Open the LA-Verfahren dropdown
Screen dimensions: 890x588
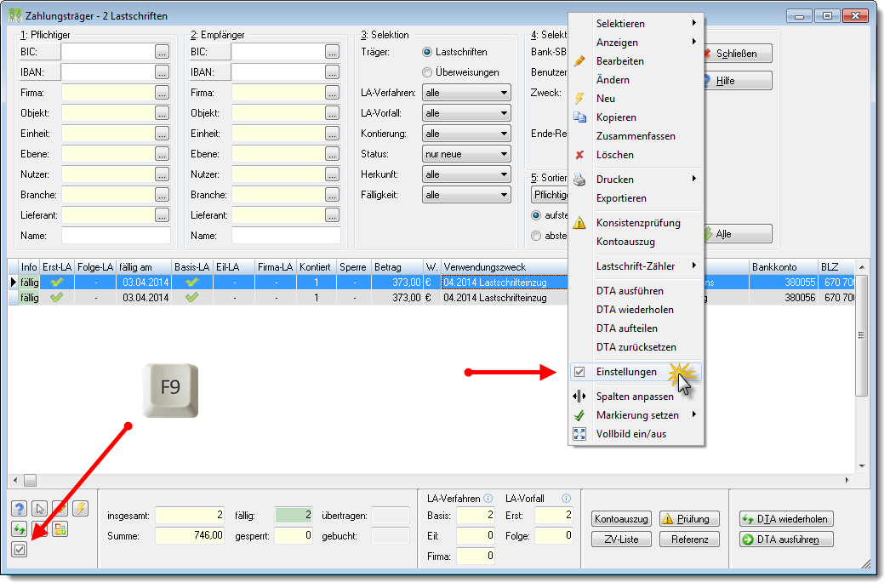pyautogui.click(x=466, y=93)
